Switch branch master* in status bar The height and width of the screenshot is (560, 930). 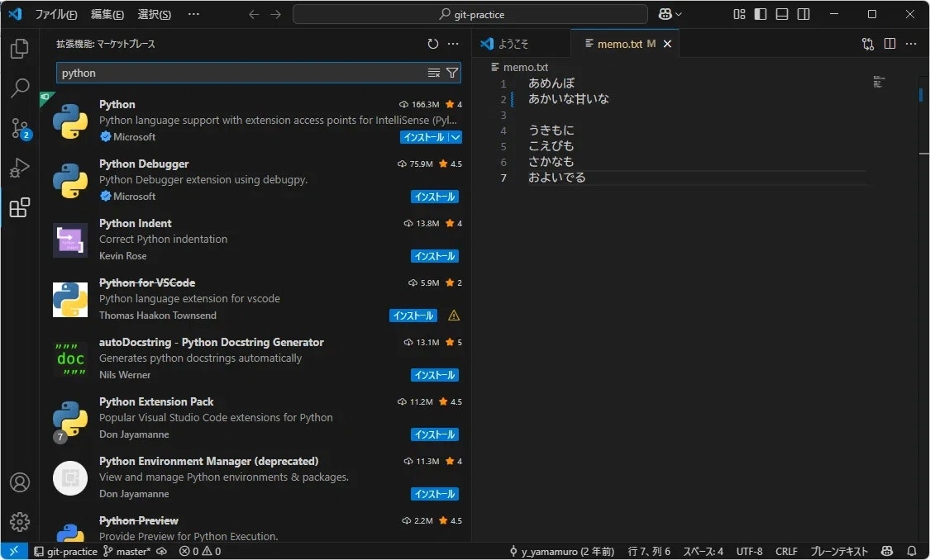click(127, 551)
